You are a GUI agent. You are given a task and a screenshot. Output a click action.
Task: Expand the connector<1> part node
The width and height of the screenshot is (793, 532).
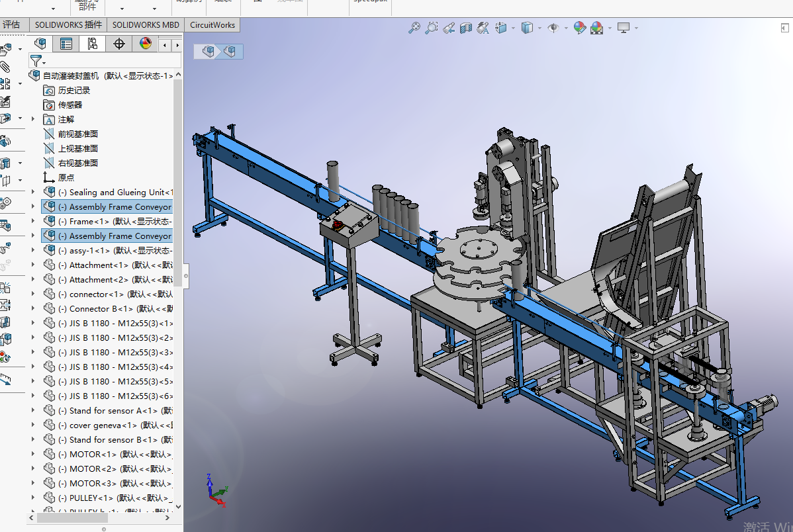pyautogui.click(x=33, y=294)
